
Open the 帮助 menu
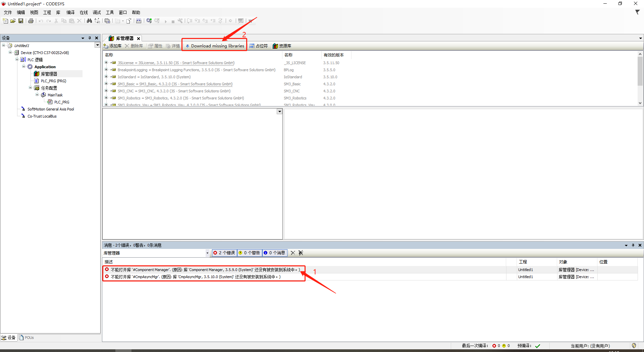(136, 12)
